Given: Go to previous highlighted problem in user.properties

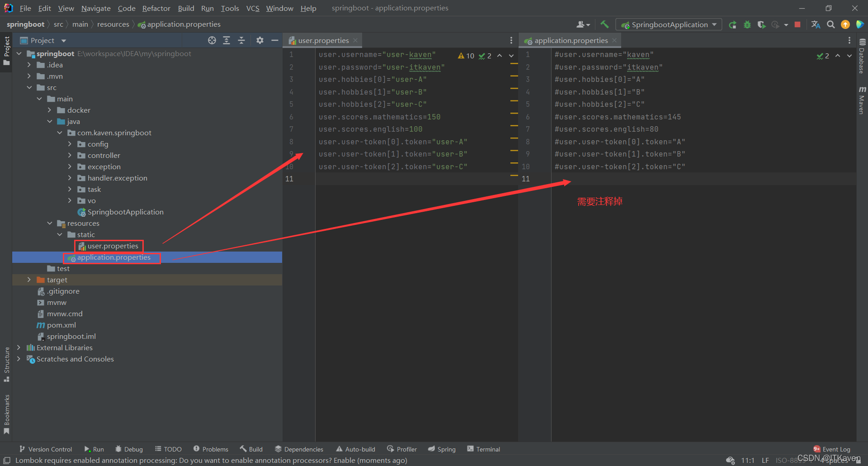Looking at the screenshot, I should click(500, 56).
